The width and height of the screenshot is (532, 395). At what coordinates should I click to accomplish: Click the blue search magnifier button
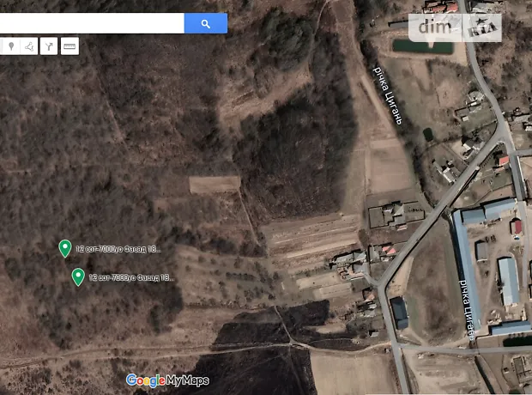coord(206,23)
